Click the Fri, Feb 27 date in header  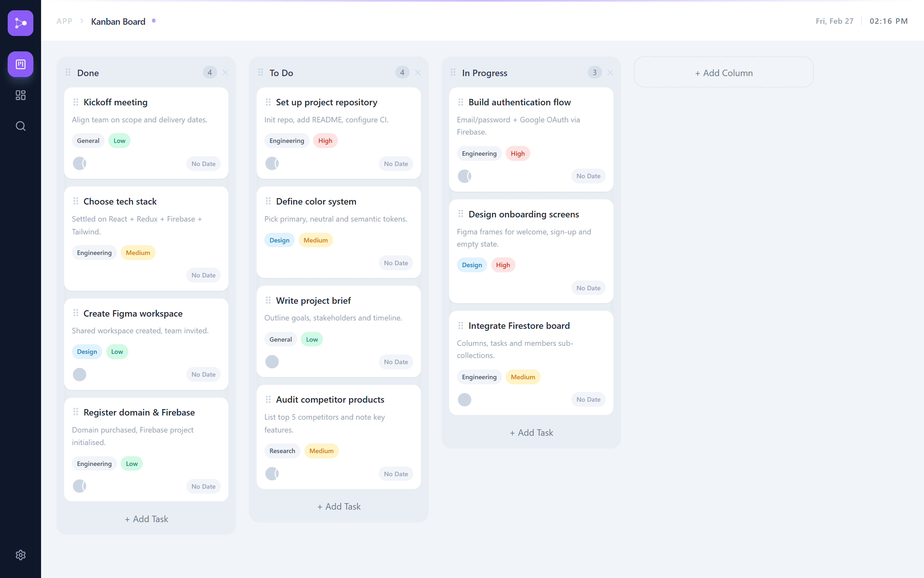(x=834, y=21)
